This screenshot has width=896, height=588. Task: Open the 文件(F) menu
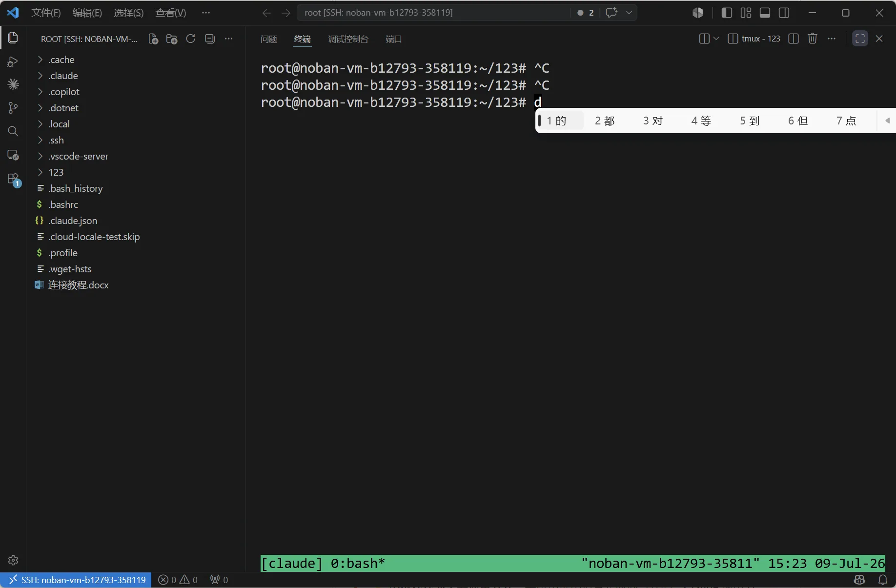click(46, 13)
